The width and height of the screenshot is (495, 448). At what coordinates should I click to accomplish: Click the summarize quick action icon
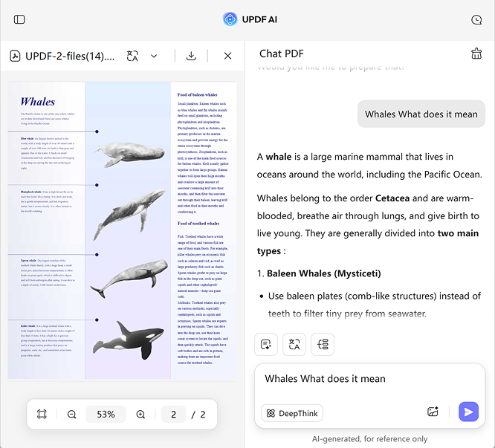pyautogui.click(x=266, y=344)
